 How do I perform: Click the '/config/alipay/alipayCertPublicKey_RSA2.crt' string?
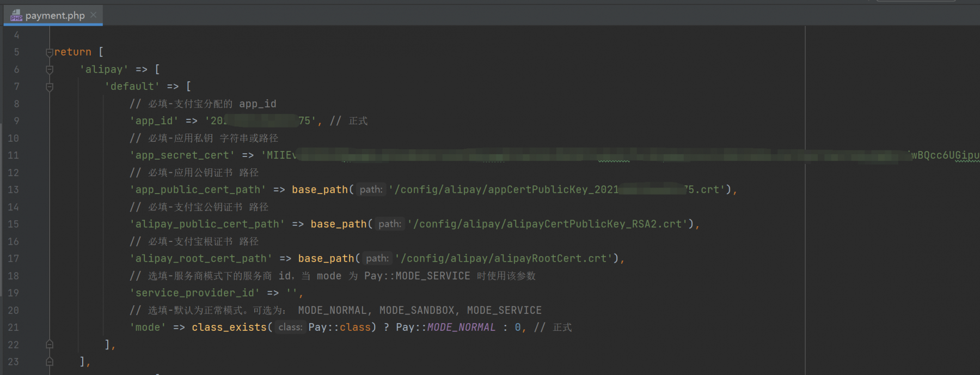tap(548, 224)
